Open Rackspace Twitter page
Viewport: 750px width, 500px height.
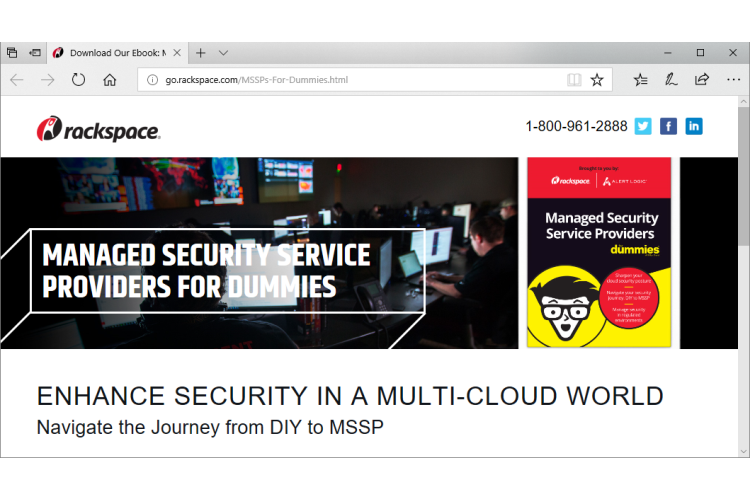[x=643, y=126]
